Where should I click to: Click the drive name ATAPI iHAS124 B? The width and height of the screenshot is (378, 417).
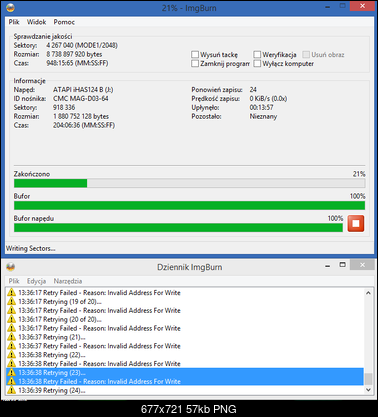[x=83, y=90]
